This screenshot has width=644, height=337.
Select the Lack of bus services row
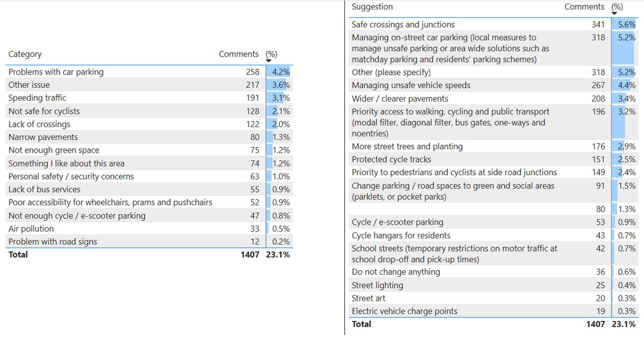tap(44, 189)
